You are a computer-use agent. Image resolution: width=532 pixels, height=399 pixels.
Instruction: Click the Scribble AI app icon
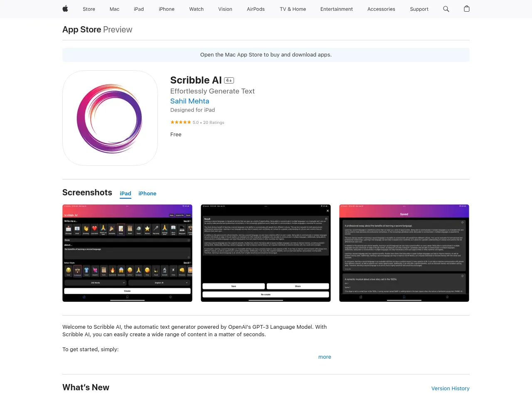110,118
